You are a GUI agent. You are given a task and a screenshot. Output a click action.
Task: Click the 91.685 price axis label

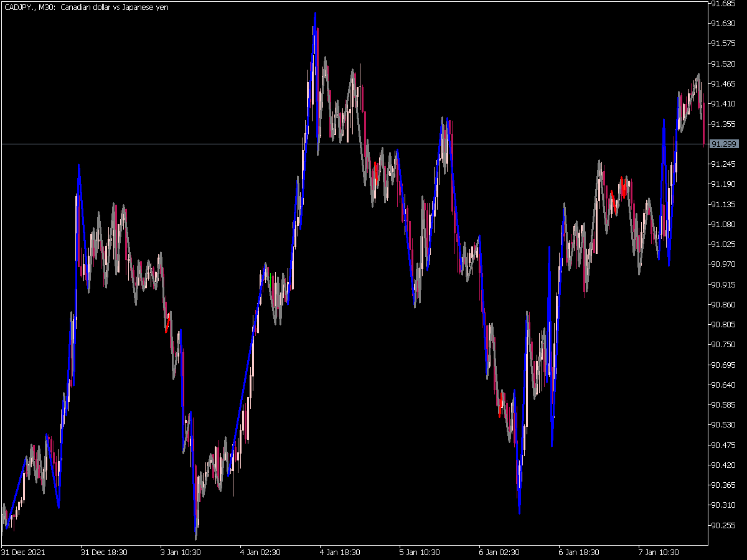(722, 4)
